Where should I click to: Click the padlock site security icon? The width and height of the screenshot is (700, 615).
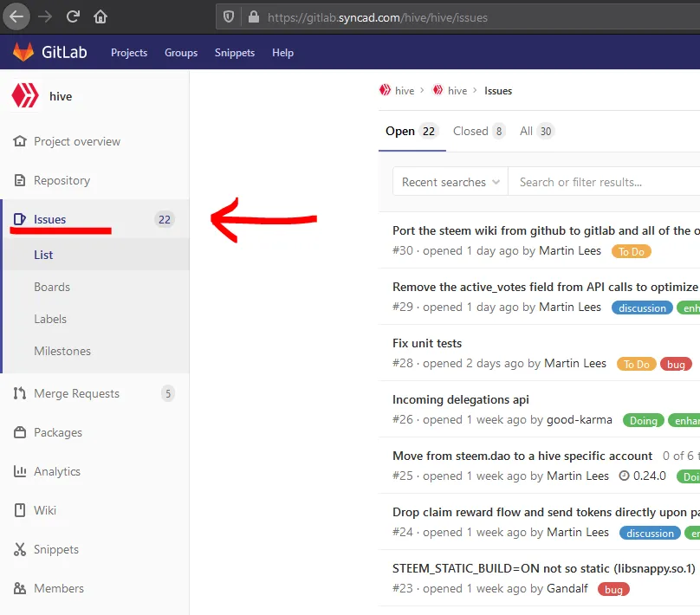tap(254, 17)
